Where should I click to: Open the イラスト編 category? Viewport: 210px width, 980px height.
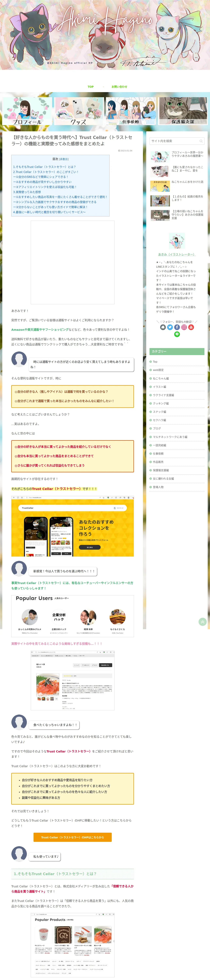tap(177, 387)
